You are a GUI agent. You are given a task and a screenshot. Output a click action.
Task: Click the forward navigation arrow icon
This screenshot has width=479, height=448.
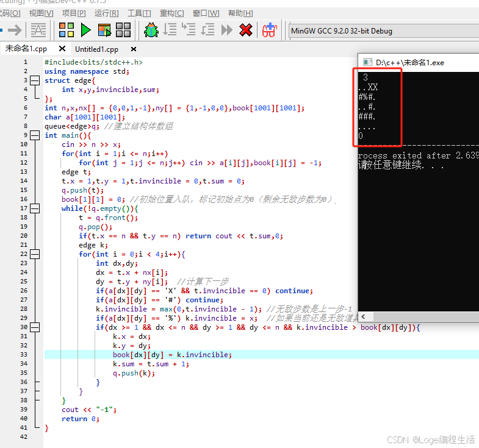point(15,30)
